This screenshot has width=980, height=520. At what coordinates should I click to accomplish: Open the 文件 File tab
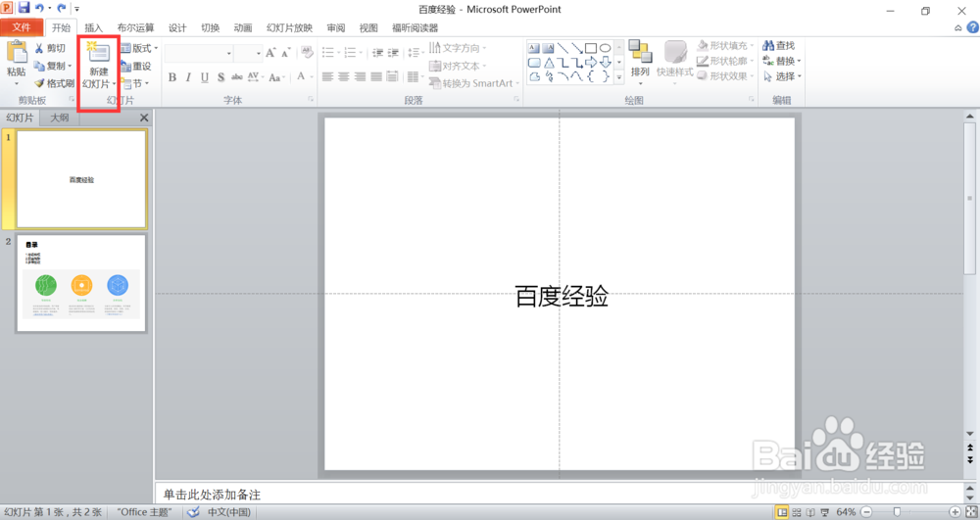22,27
